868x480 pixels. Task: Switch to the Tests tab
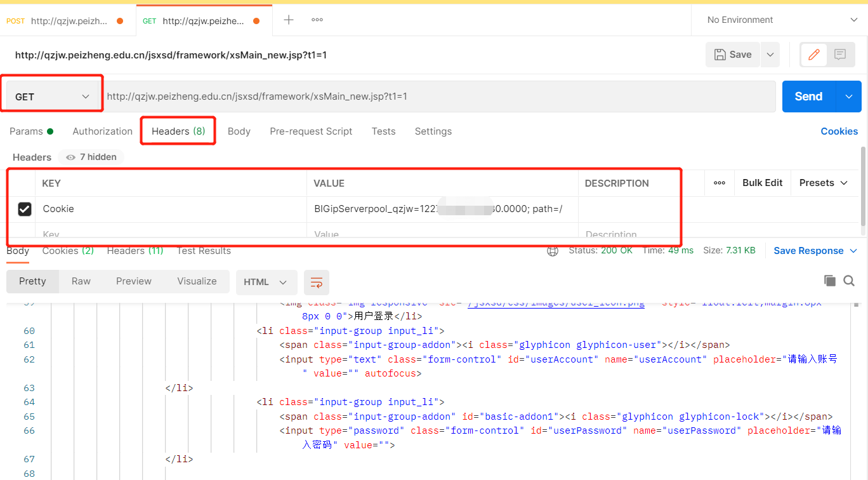[383, 131]
